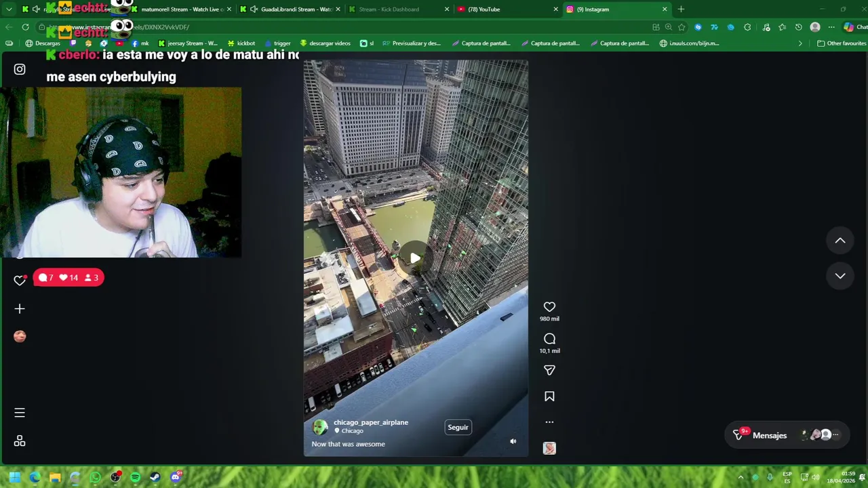868x488 pixels.
Task: Open the reel's audio thumbnail
Action: click(549, 448)
